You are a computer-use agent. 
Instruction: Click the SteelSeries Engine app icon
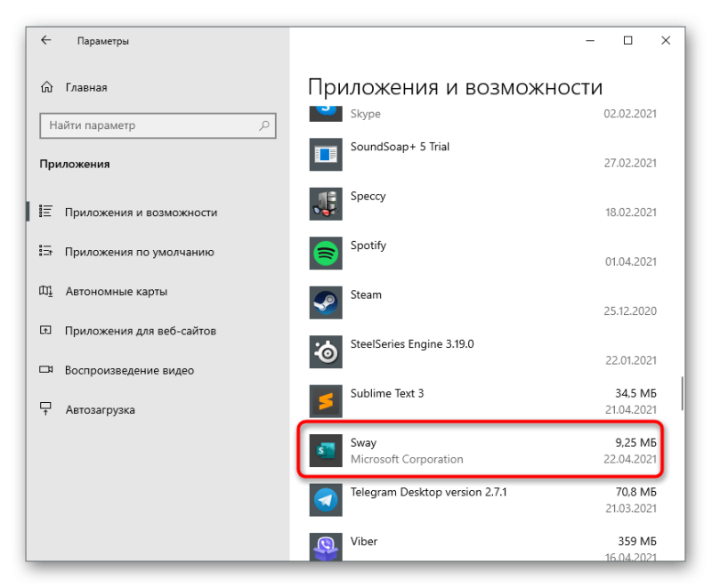[x=326, y=352]
